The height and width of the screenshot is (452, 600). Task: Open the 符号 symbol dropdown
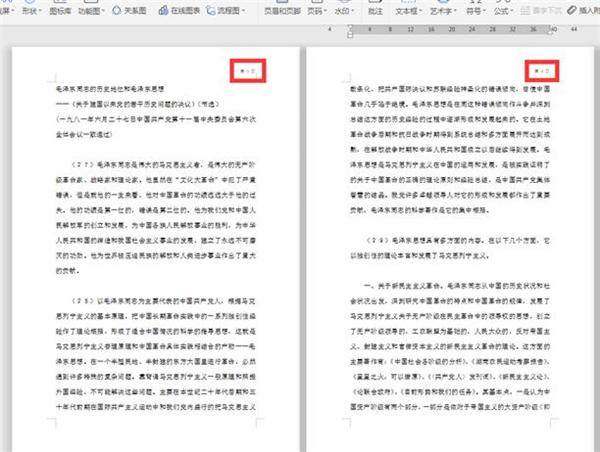(x=476, y=11)
